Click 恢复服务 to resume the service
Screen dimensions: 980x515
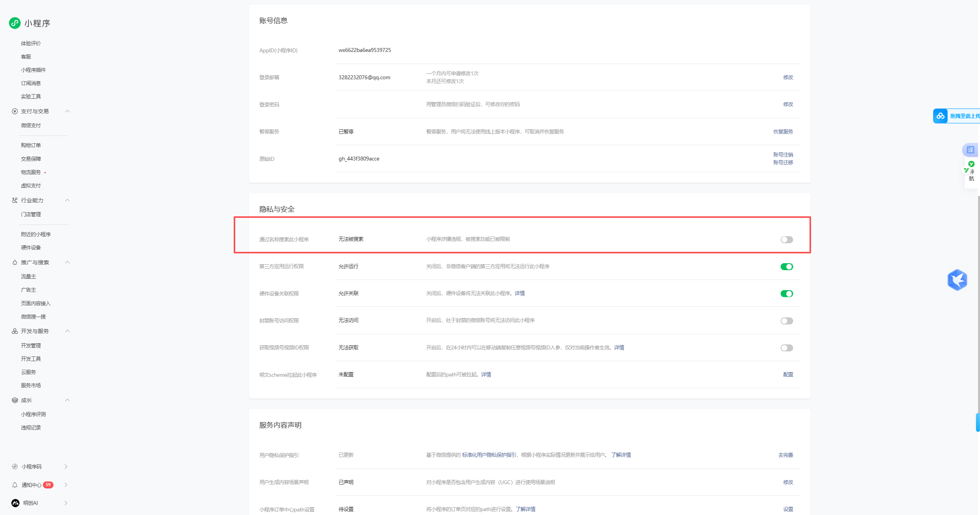coord(783,132)
